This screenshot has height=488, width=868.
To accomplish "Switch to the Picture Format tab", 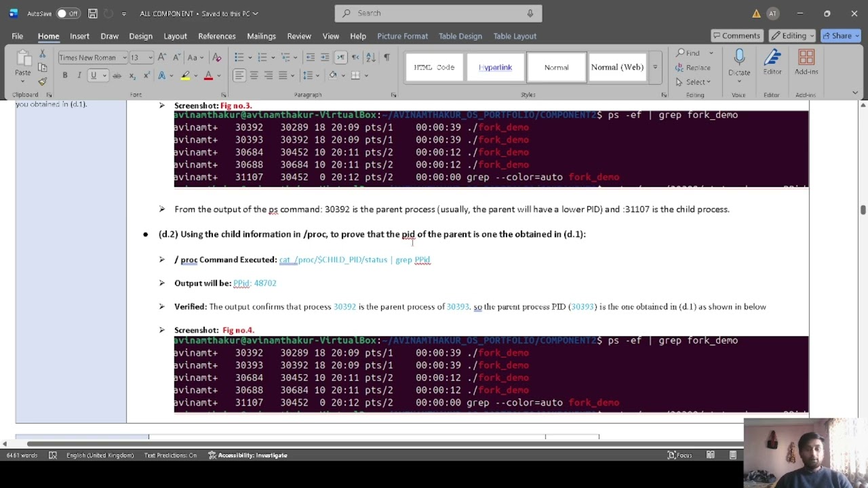I will pos(403,36).
